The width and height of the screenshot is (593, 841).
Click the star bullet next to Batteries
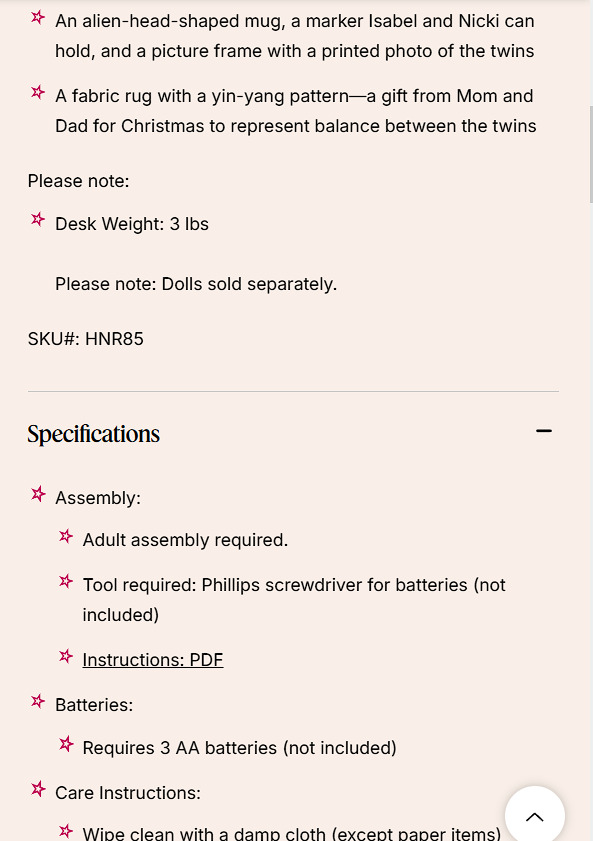[x=38, y=701]
